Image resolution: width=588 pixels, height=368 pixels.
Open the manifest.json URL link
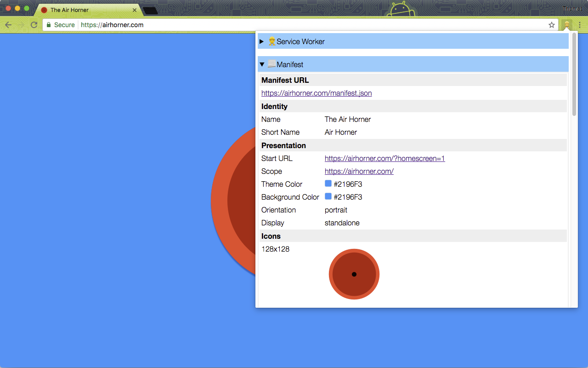pyautogui.click(x=317, y=93)
